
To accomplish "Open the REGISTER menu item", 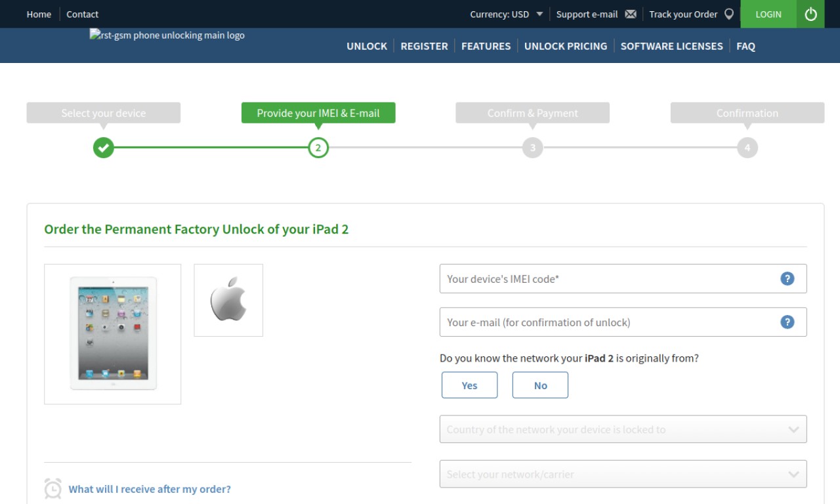I will coord(424,46).
